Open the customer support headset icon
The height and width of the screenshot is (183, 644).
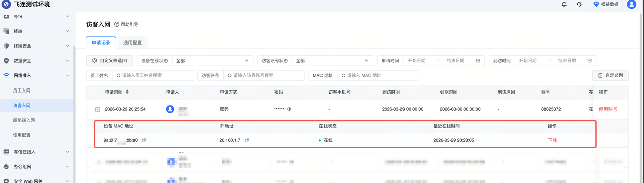click(579, 4)
